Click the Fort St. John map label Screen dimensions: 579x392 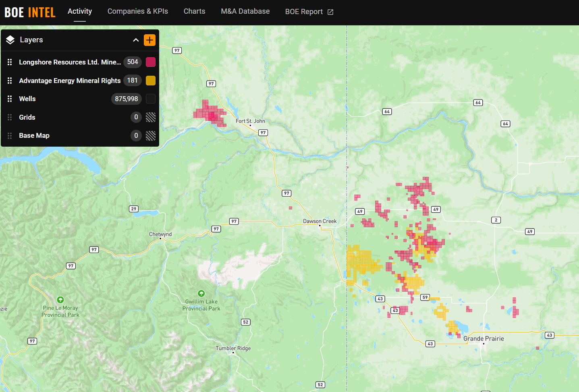pos(250,121)
